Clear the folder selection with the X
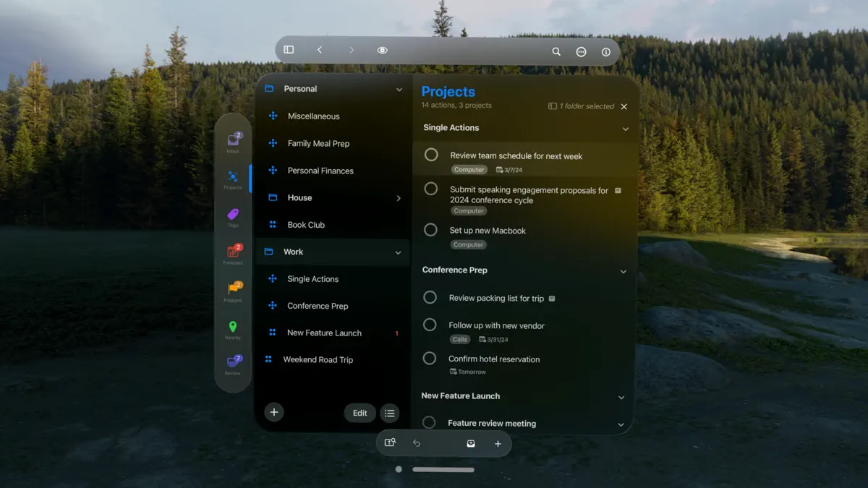This screenshot has height=488, width=868. [624, 106]
